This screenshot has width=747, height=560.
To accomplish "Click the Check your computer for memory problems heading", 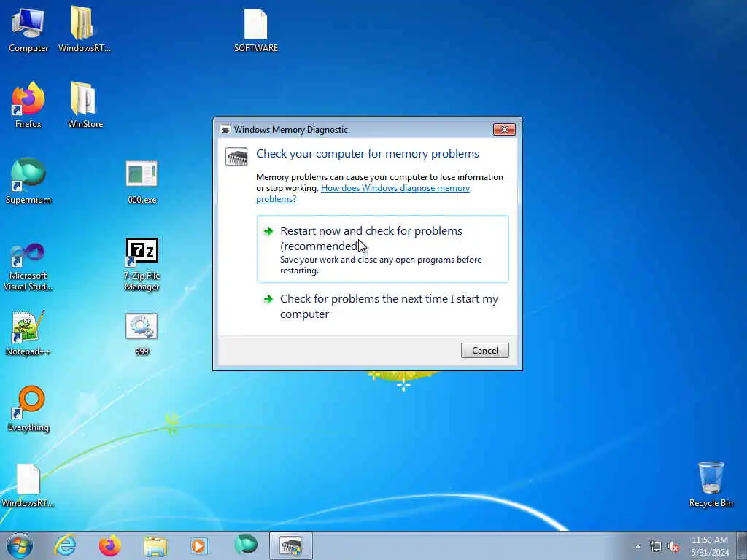I will (x=368, y=153).
